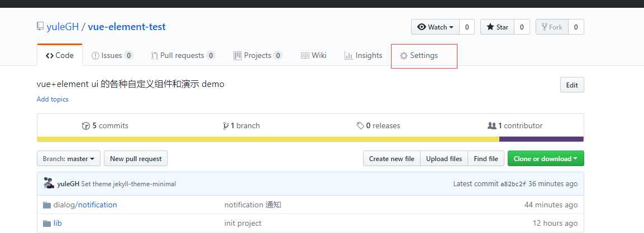Click the people icon beside 1 contributor

tap(492, 125)
